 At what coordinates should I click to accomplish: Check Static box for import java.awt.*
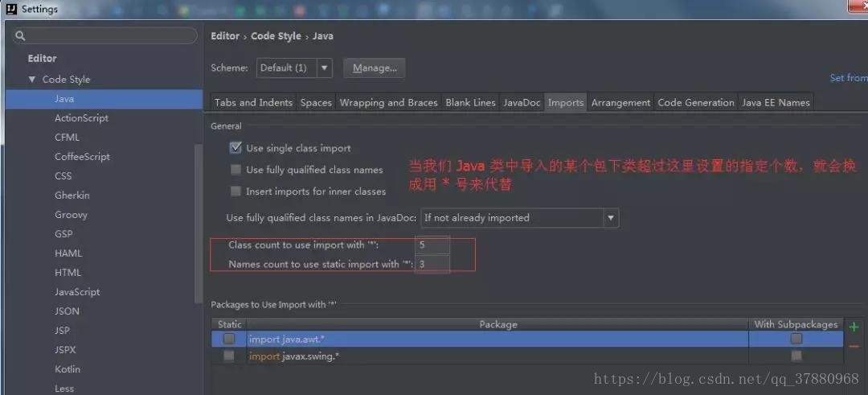click(x=228, y=339)
